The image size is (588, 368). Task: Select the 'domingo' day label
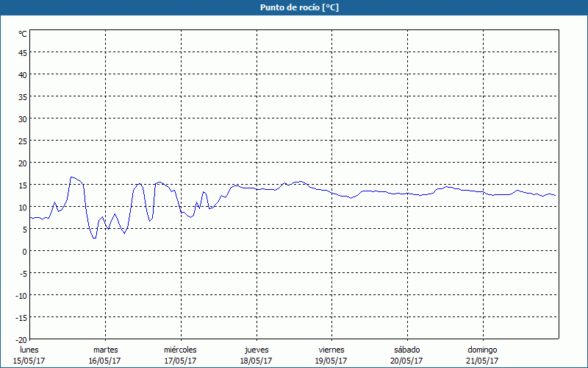[482, 350]
